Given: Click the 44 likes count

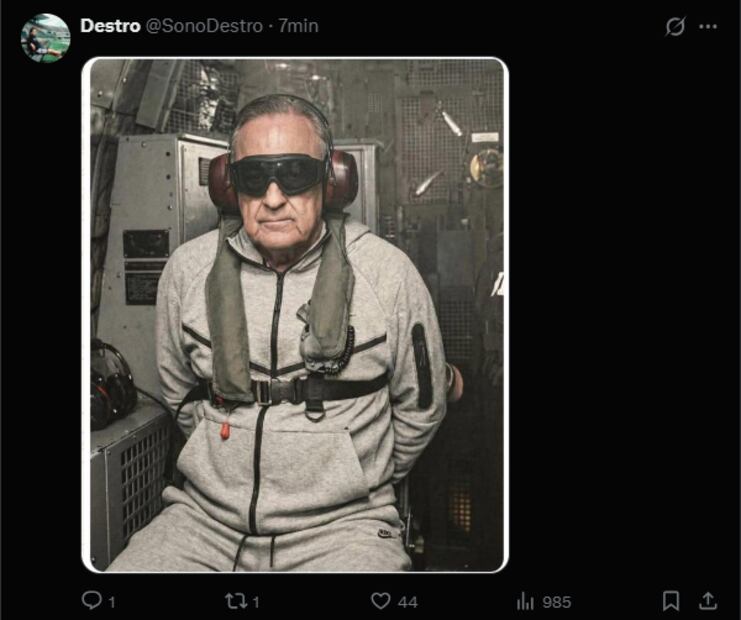Looking at the screenshot, I should [407, 601].
